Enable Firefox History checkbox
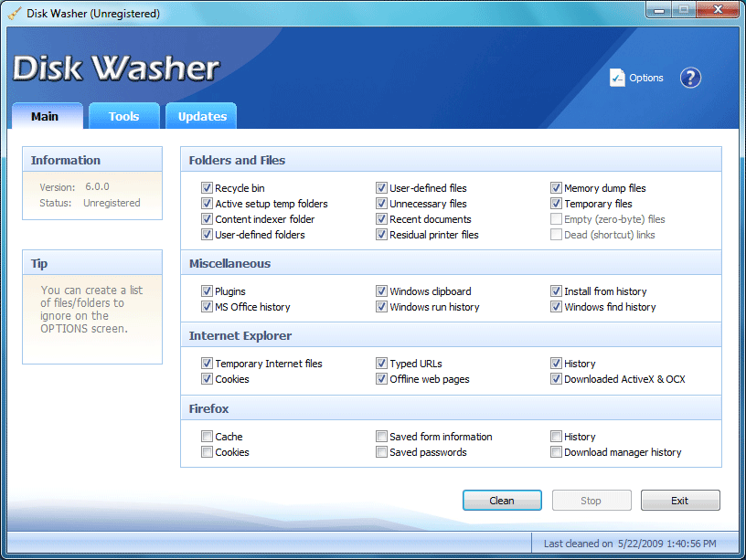Viewport: 746px width, 560px height. click(x=556, y=437)
